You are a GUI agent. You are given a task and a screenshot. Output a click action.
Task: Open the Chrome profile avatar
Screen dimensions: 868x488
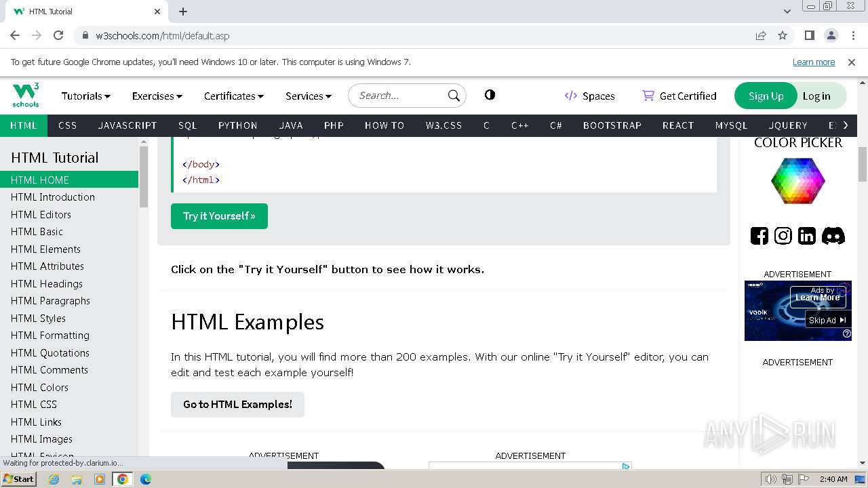coord(831,35)
